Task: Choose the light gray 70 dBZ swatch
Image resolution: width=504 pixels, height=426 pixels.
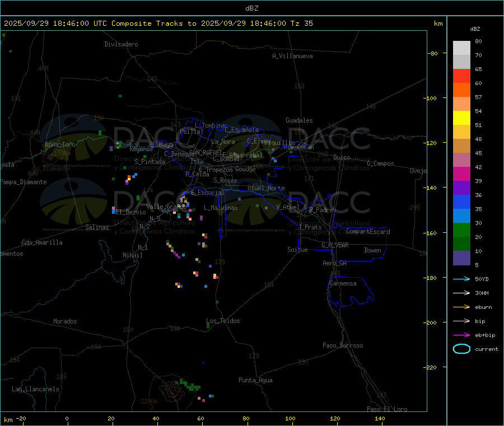Action: 461,48
